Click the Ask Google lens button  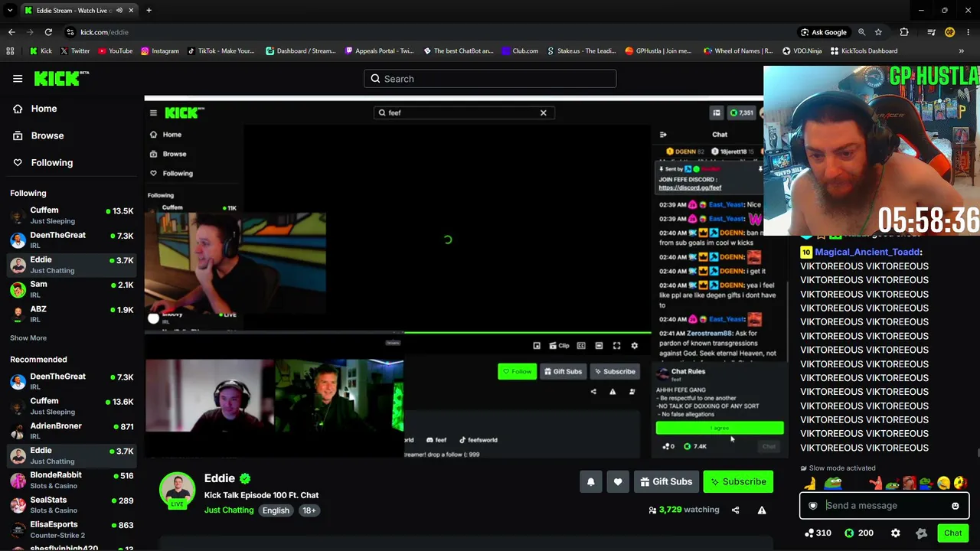point(824,32)
